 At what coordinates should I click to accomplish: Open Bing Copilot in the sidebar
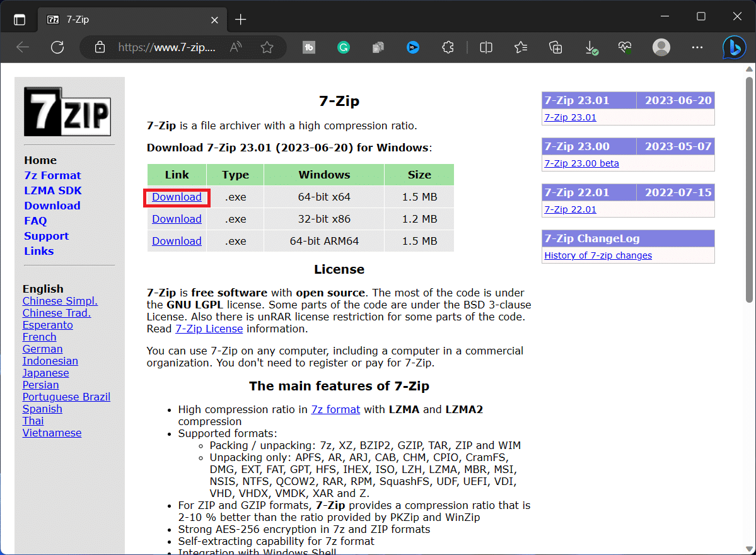pyautogui.click(x=733, y=47)
